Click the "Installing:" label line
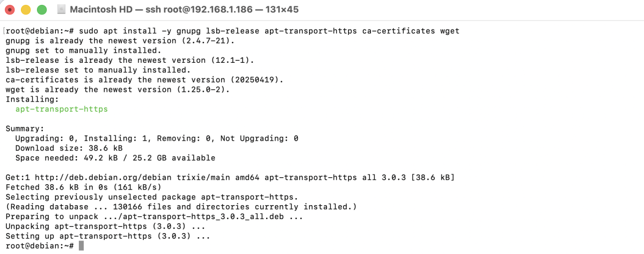Image resolution: width=644 pixels, height=254 pixels. point(30,99)
